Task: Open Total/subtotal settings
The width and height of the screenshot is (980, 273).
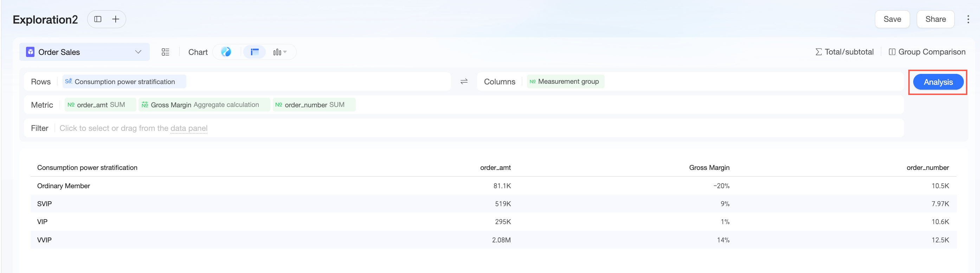Action: pos(845,52)
